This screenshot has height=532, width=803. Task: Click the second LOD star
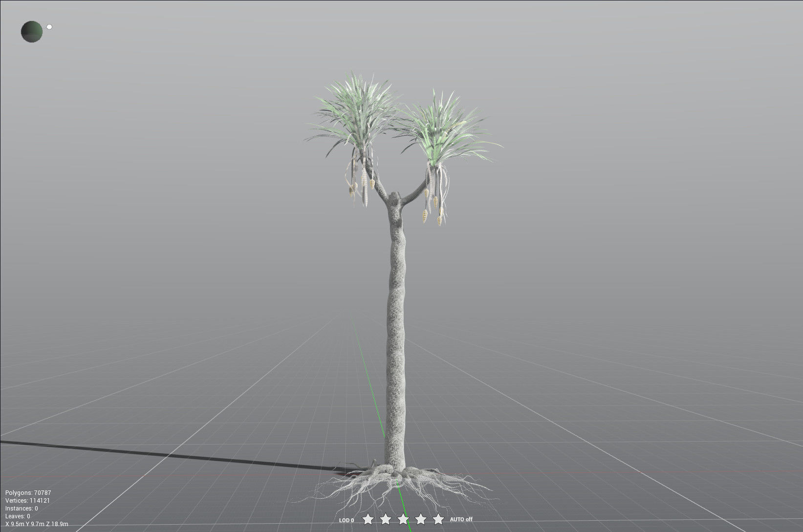coord(386,519)
